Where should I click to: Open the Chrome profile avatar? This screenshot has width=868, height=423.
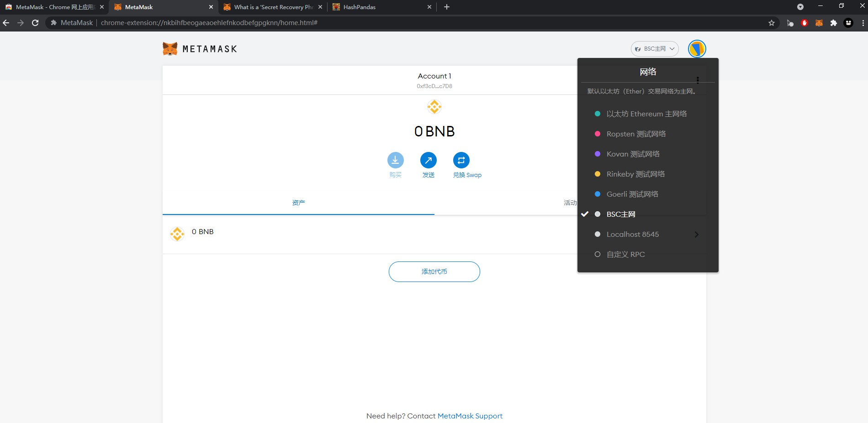[x=848, y=23]
